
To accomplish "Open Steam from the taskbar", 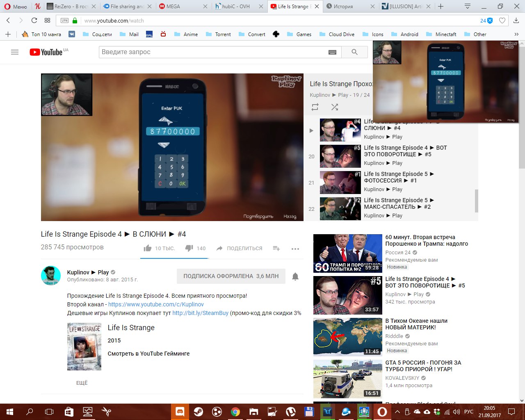I will (x=198, y=412).
